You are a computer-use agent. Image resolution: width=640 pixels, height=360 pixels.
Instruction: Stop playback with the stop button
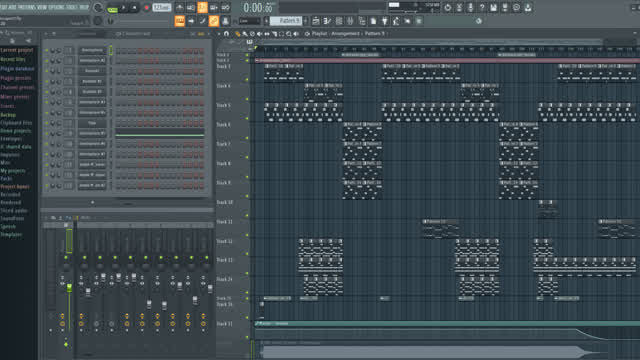pos(134,8)
